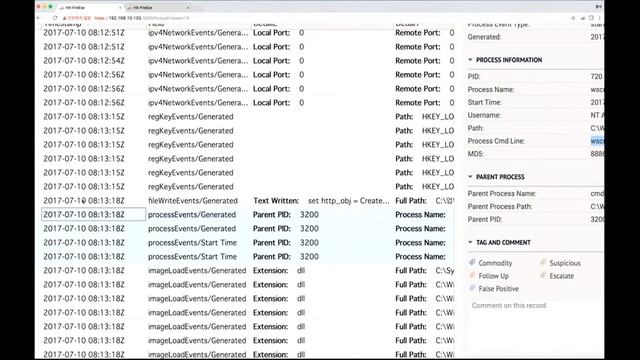
Task: Click the Username label in Process Information
Action: pos(484,115)
